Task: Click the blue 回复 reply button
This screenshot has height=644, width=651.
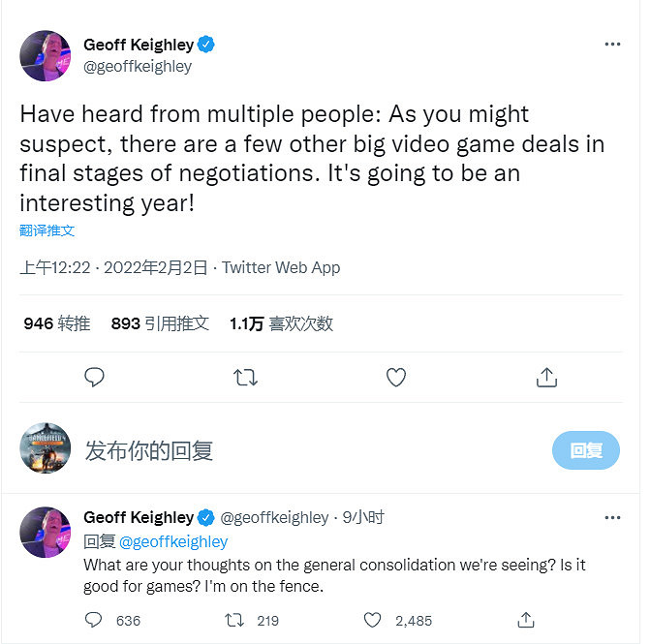Action: (586, 450)
